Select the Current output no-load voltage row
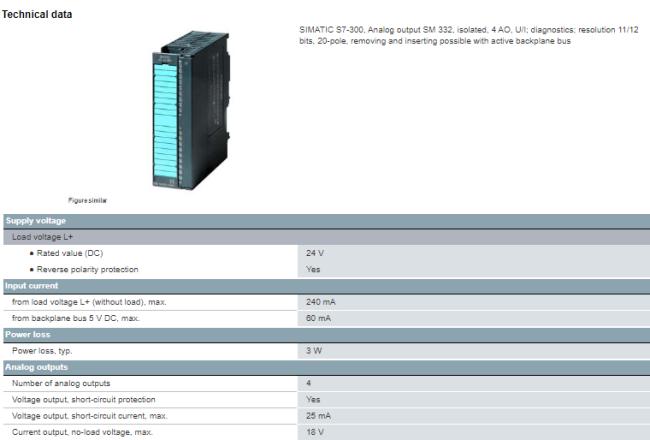The width and height of the screenshot is (650, 440). [83, 431]
